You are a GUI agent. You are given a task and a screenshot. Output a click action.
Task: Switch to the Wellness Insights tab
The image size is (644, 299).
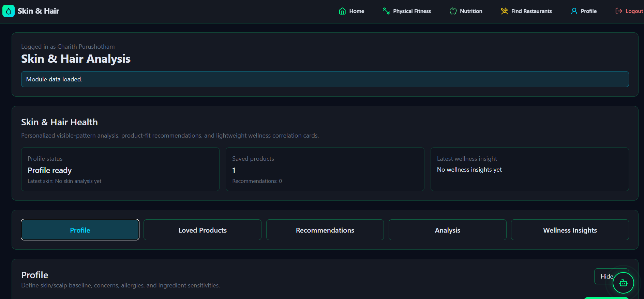pos(570,230)
